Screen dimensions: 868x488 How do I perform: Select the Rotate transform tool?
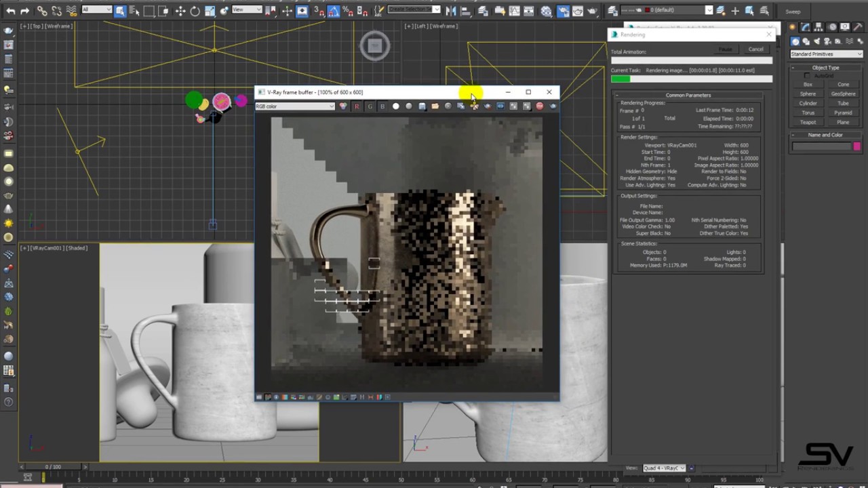click(x=195, y=11)
